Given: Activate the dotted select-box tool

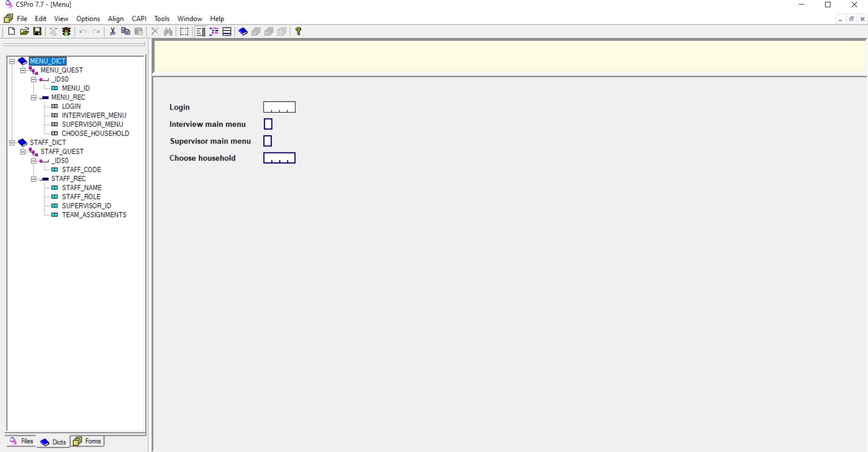Looking at the screenshot, I should point(184,31).
